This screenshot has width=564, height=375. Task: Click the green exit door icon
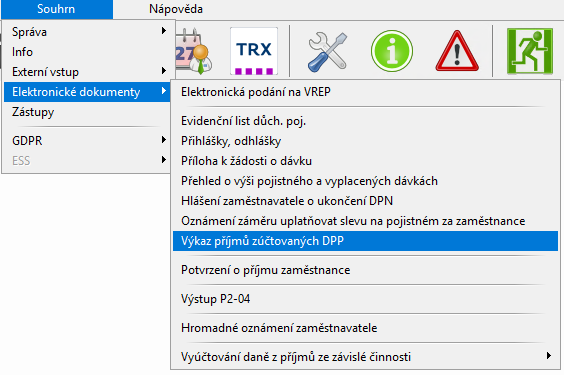529,51
